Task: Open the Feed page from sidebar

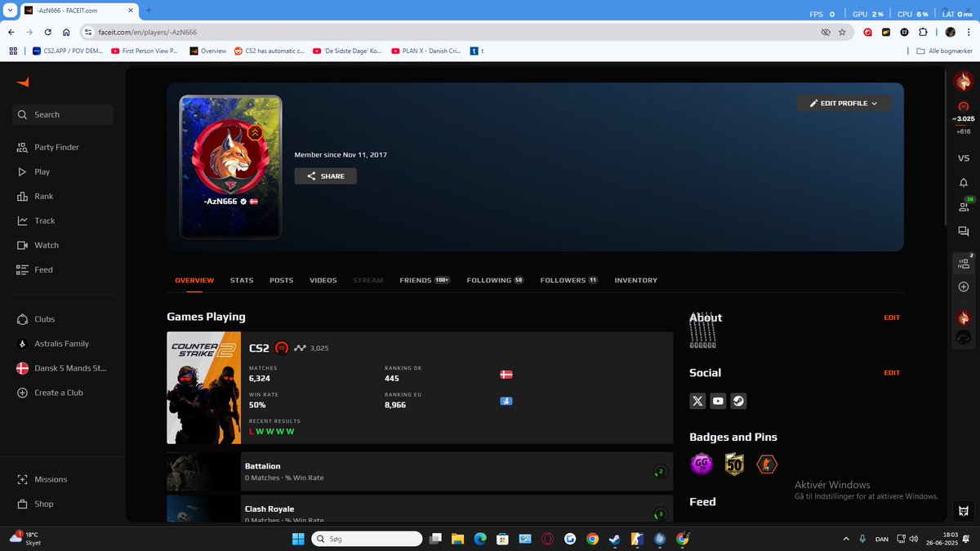Action: (34, 270)
